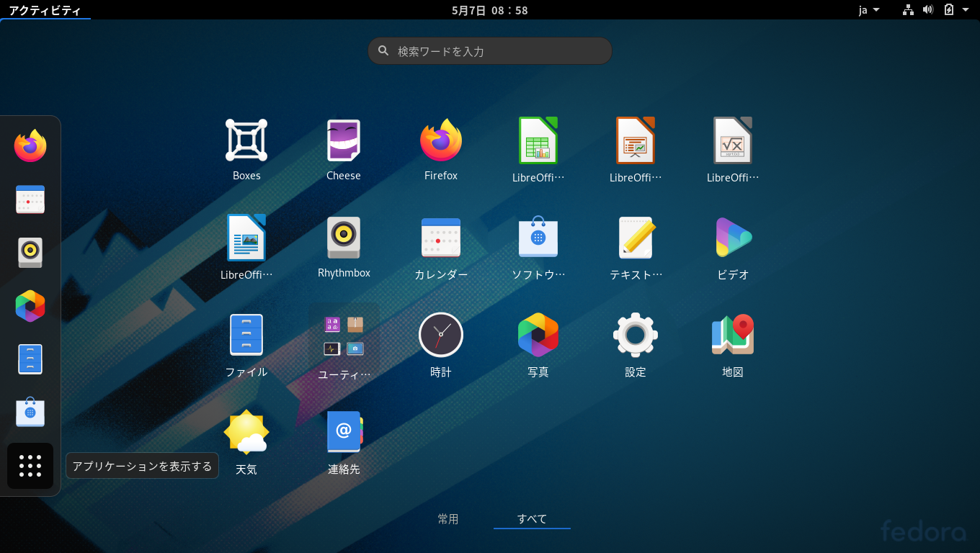Toggle the Show Applications grid button

(x=30, y=466)
